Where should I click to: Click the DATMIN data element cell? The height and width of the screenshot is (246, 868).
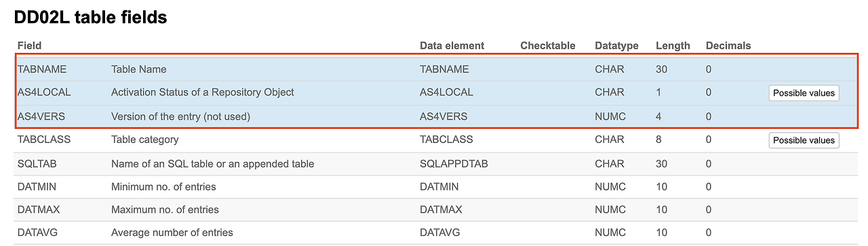[x=439, y=186]
